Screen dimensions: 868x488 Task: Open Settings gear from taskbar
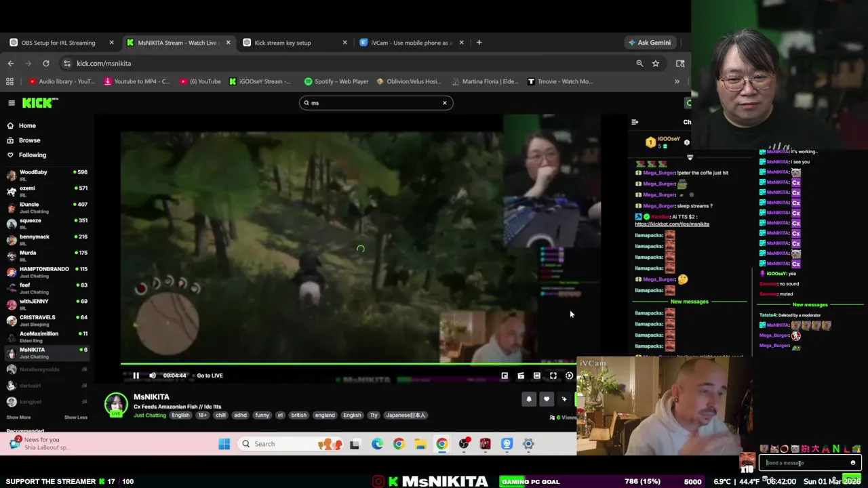(529, 444)
